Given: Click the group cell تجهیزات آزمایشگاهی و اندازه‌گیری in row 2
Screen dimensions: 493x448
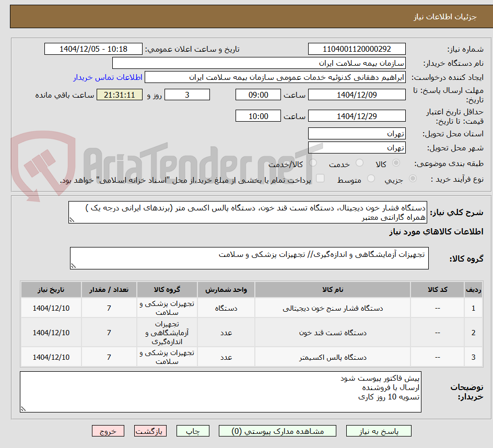Looking at the screenshot, I should pos(167,333).
